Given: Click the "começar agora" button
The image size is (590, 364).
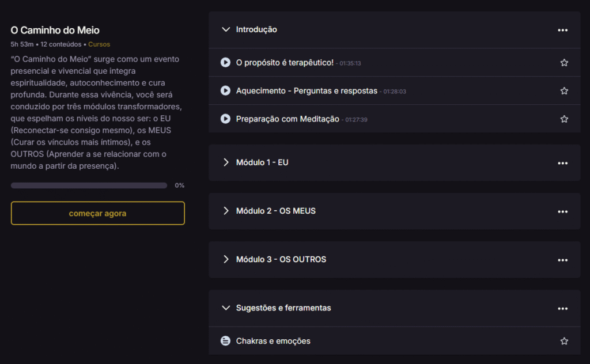Looking at the screenshot, I should 97,213.
